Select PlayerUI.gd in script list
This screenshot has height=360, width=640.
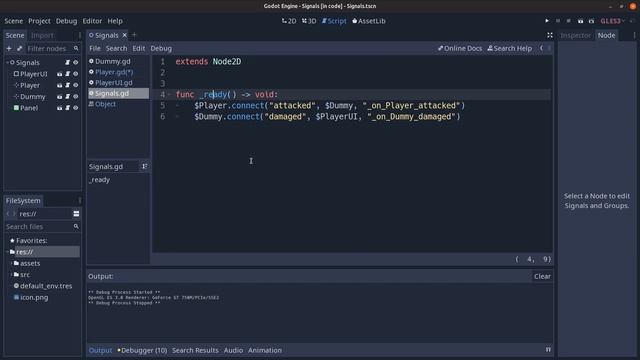click(x=118, y=82)
